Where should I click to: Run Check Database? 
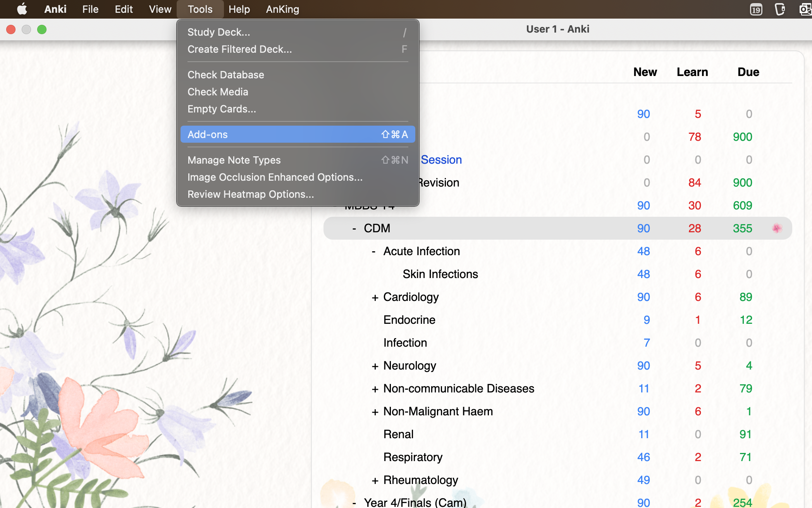(298, 75)
